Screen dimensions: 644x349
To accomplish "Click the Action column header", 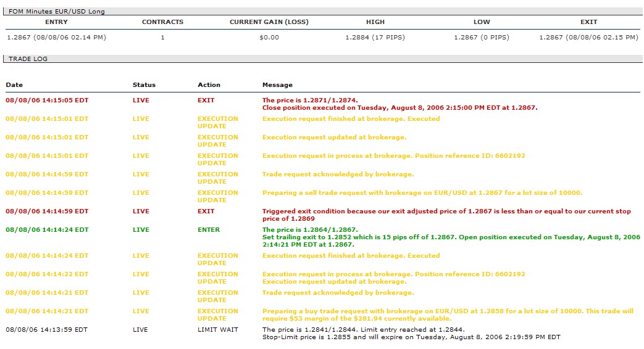I will (x=209, y=85).
